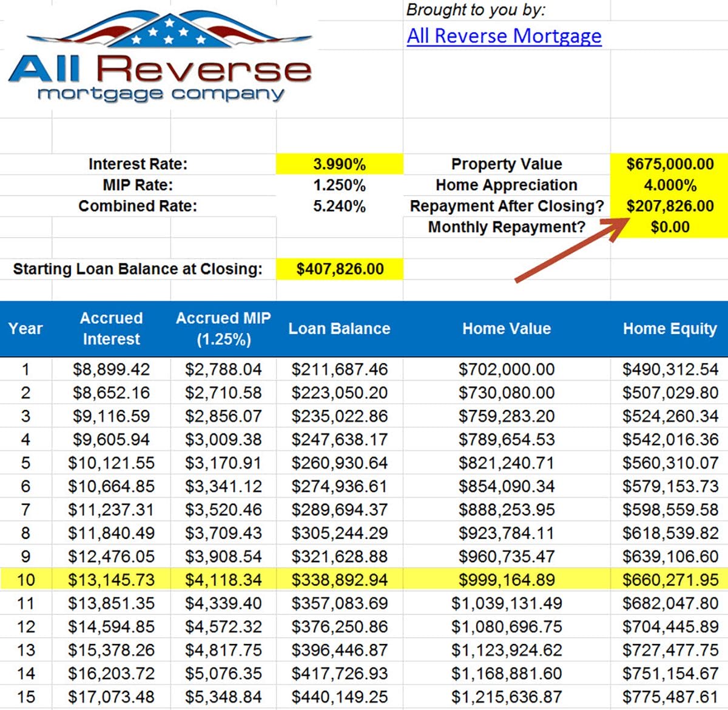This screenshot has width=728, height=710.
Task: Select the Year 15 Home Equity value $775,487.61
Action: coord(670,696)
